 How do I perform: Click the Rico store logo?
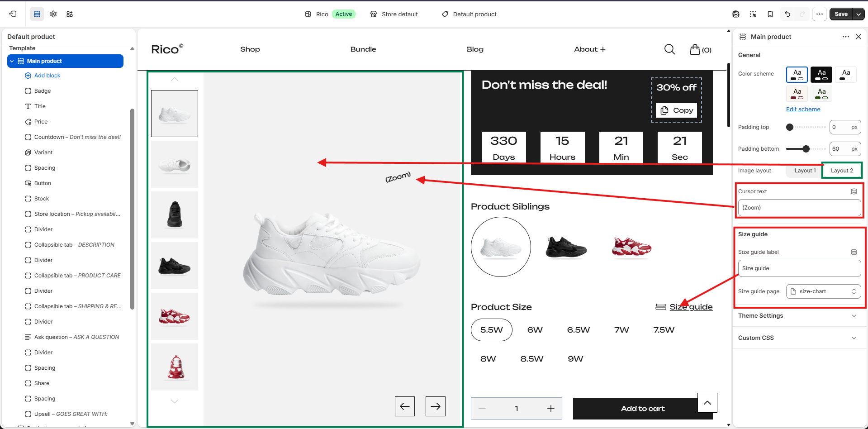(x=167, y=49)
